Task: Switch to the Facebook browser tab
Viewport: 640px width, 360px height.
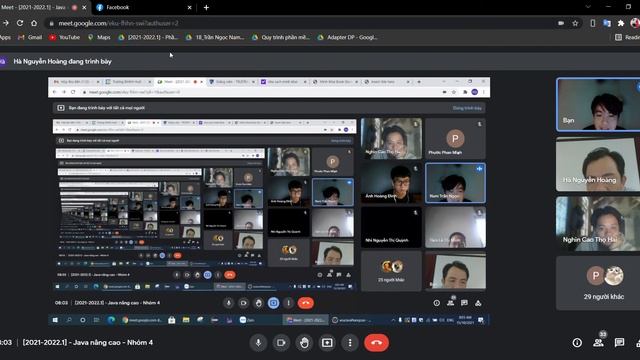Action: (x=143, y=7)
